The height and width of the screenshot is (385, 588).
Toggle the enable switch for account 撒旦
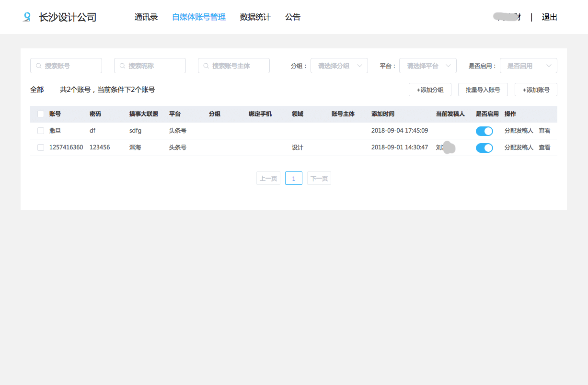tap(484, 131)
